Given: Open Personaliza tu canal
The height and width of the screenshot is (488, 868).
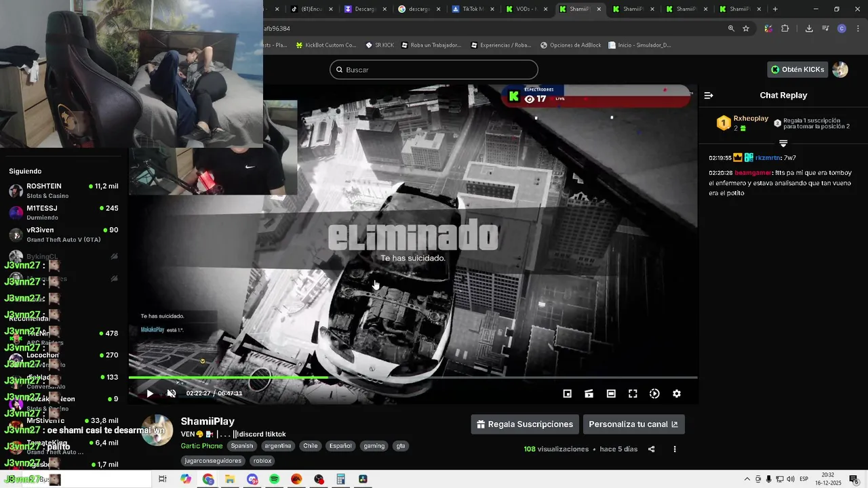Looking at the screenshot, I should (x=633, y=424).
